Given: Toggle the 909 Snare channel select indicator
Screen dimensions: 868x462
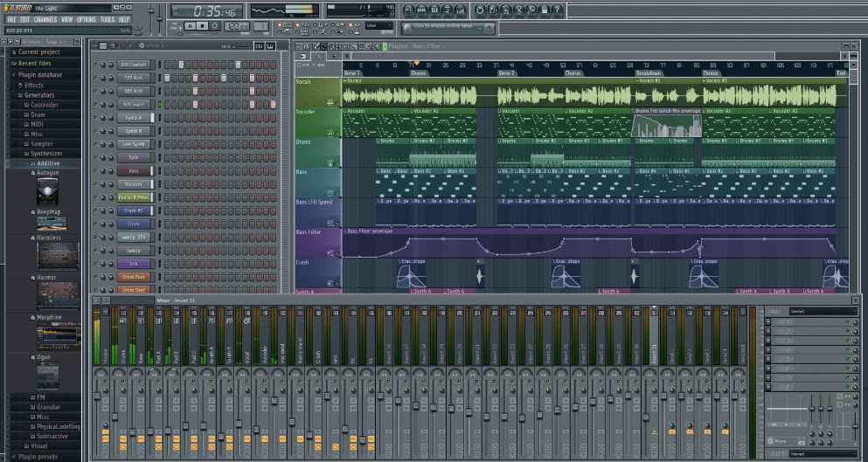Looking at the screenshot, I should point(159,105).
